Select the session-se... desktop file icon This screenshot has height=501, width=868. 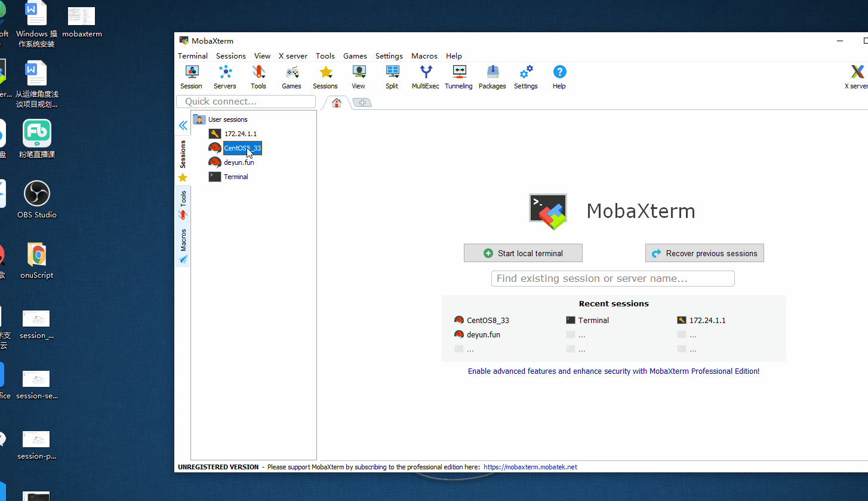click(37, 385)
